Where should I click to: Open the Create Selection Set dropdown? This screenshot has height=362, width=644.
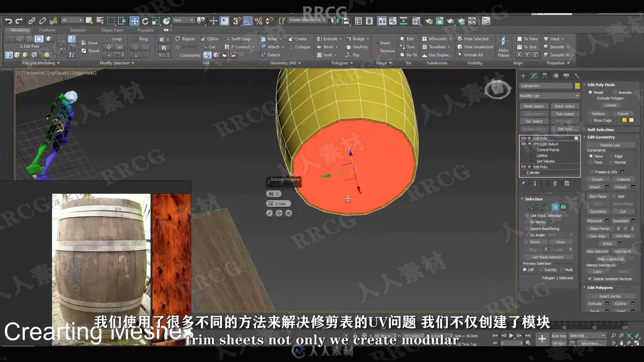307,20
